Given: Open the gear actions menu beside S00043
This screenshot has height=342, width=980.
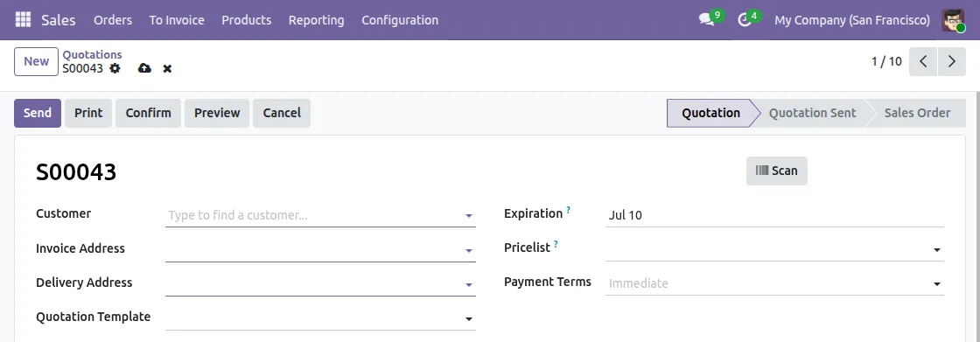Looking at the screenshot, I should click(x=115, y=68).
